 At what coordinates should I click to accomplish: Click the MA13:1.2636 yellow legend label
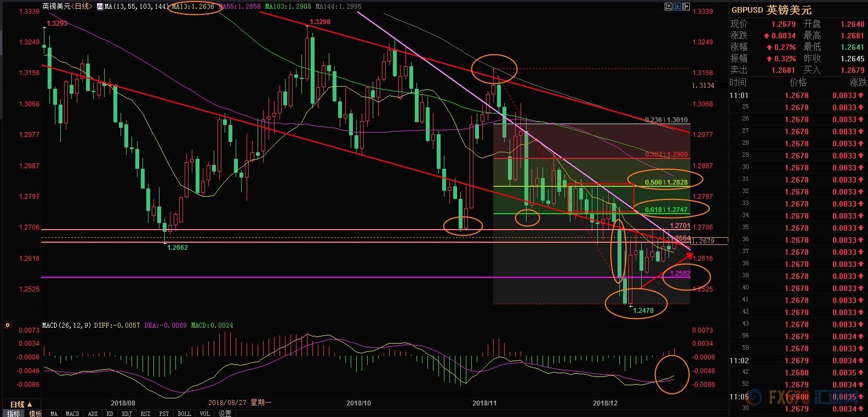(193, 7)
